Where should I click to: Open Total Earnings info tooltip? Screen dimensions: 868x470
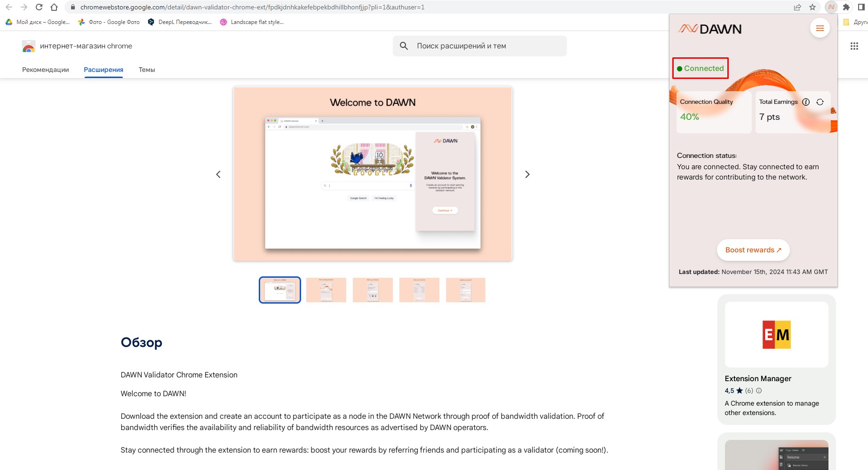coord(806,102)
